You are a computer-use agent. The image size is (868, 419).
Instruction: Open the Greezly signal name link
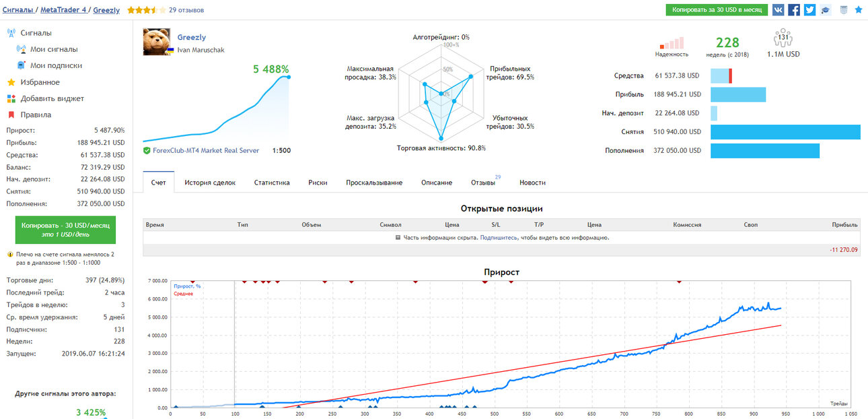pyautogui.click(x=192, y=38)
